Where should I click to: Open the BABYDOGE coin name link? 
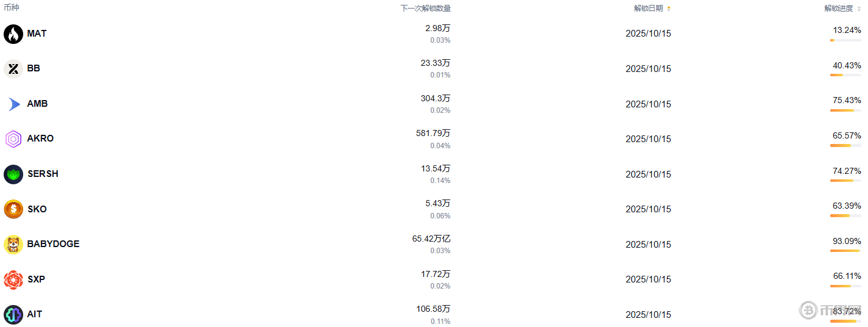point(53,244)
